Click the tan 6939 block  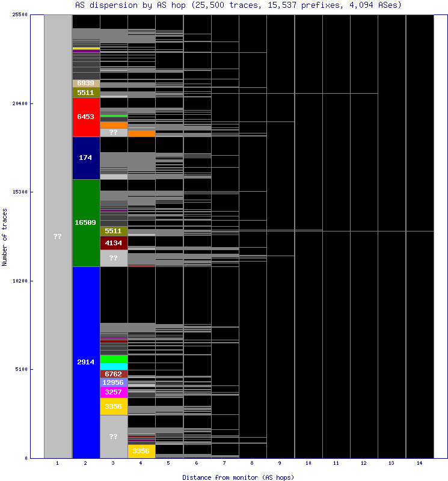[x=86, y=83]
